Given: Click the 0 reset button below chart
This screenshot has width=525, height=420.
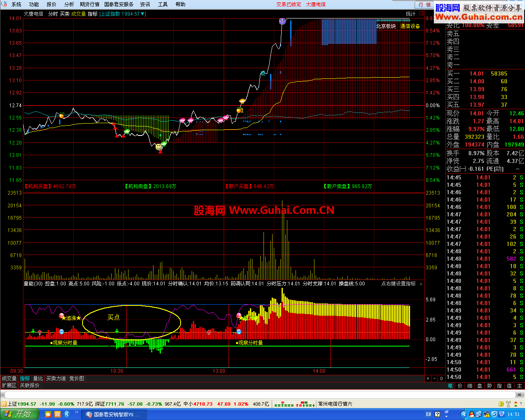Looking at the screenshot, I should pos(441,379).
